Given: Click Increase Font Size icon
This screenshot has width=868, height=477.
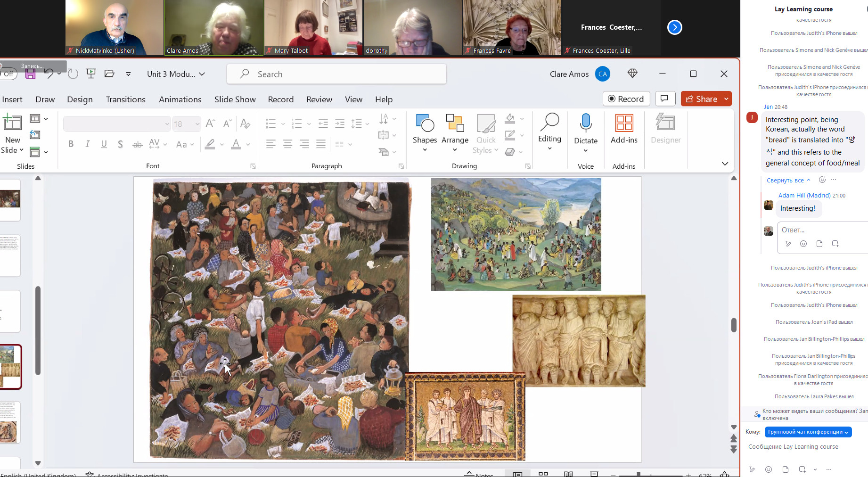Looking at the screenshot, I should [x=211, y=123].
